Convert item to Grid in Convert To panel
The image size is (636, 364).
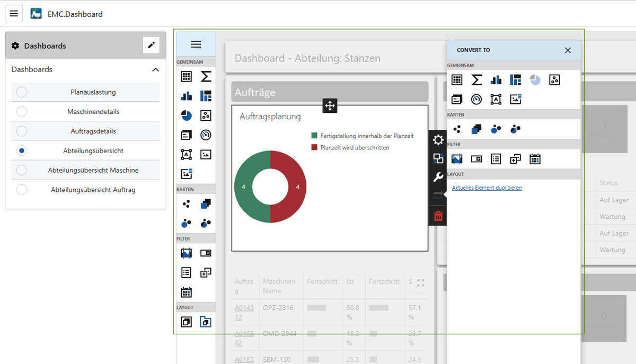(x=457, y=80)
